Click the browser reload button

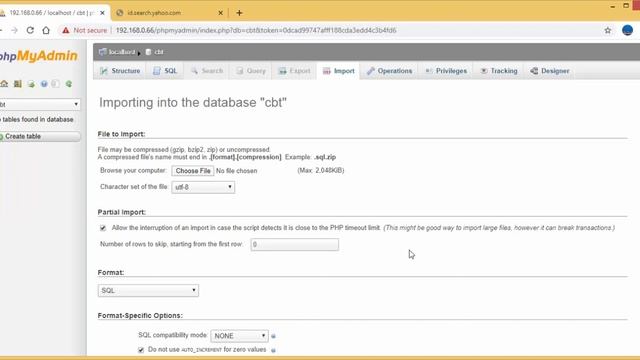30,30
